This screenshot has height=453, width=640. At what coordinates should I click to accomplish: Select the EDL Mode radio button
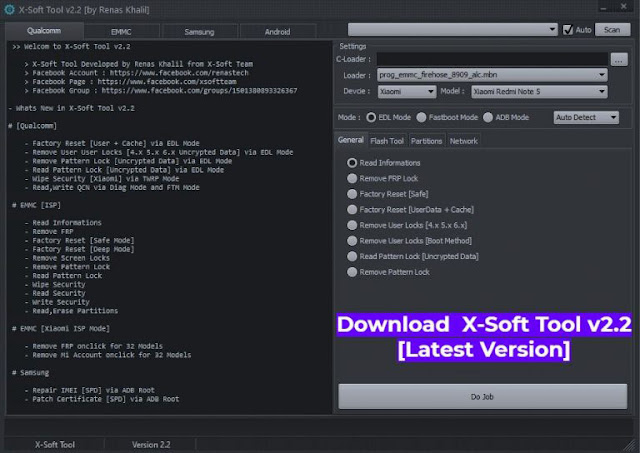[371, 118]
